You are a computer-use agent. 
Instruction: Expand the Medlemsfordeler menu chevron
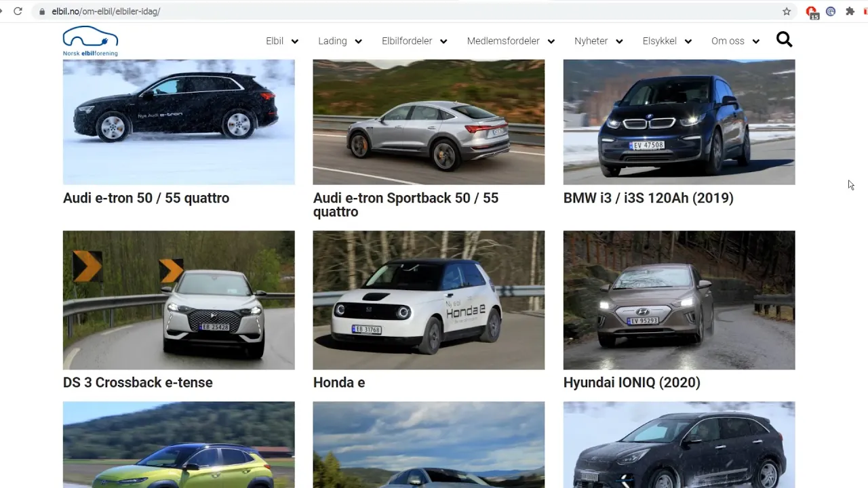[551, 41]
